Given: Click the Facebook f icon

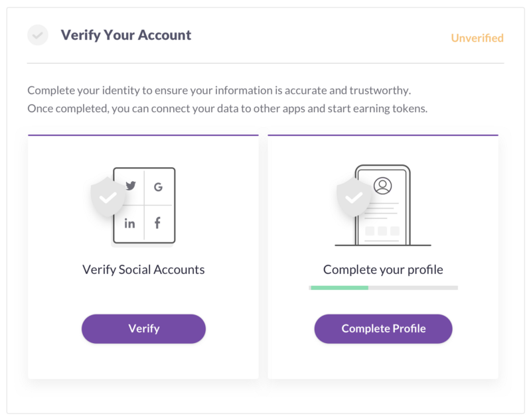Looking at the screenshot, I should coord(157,224).
